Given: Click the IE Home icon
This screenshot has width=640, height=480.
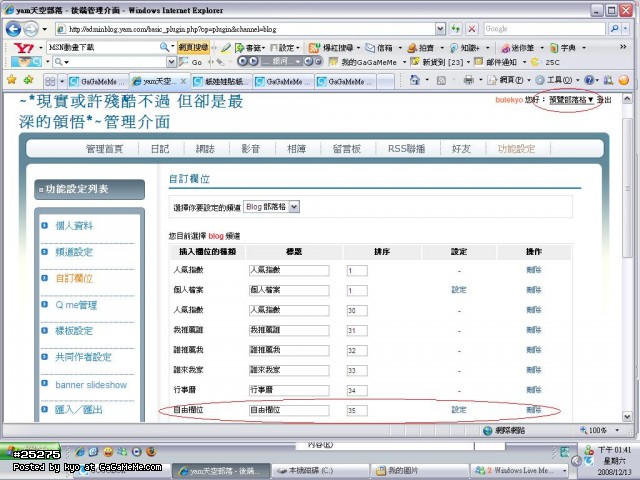Looking at the screenshot, I should [x=415, y=80].
